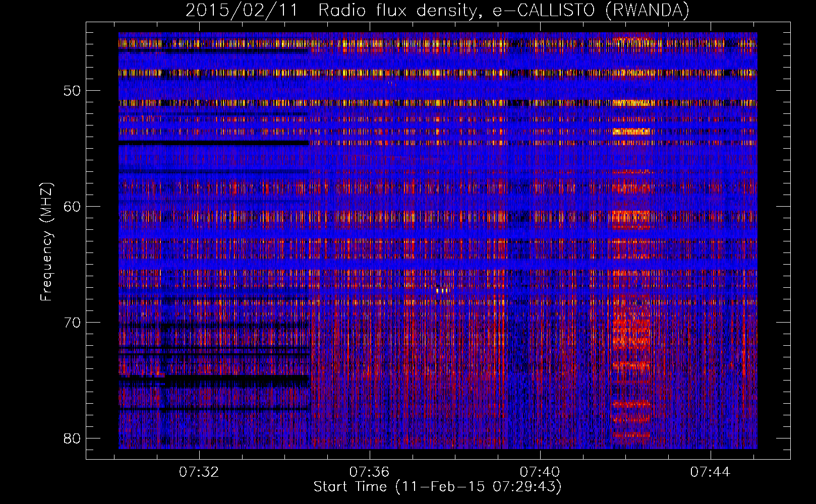This screenshot has width=816, height=504.
Task: Click the 'Frequency (MHZ)' y-axis label
Action: pyautogui.click(x=46, y=242)
